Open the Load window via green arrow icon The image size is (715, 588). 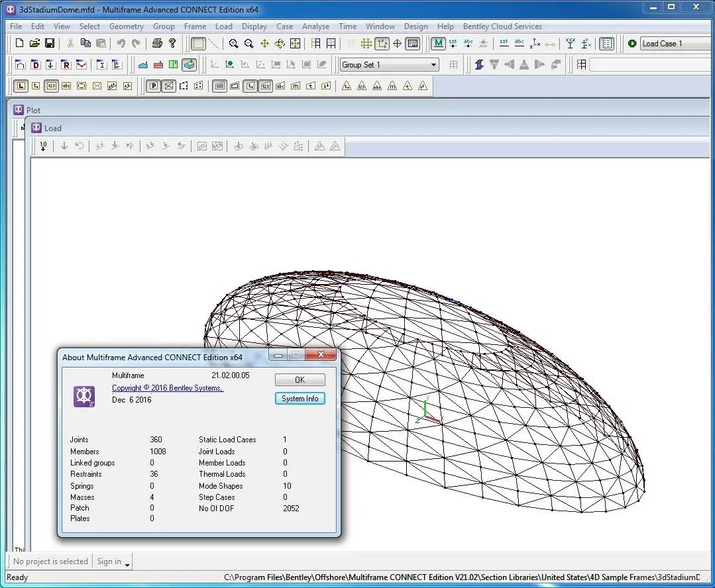point(50,65)
